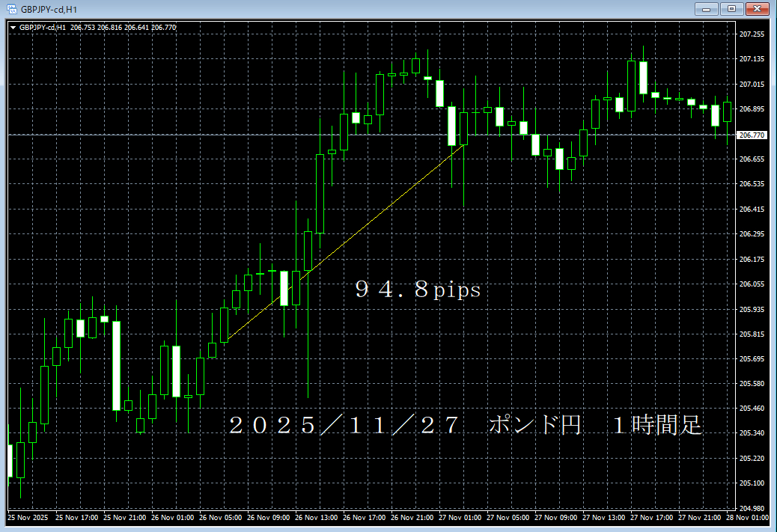Click the 205.815 price scale value
This screenshot has height=532, width=777.
(752, 334)
